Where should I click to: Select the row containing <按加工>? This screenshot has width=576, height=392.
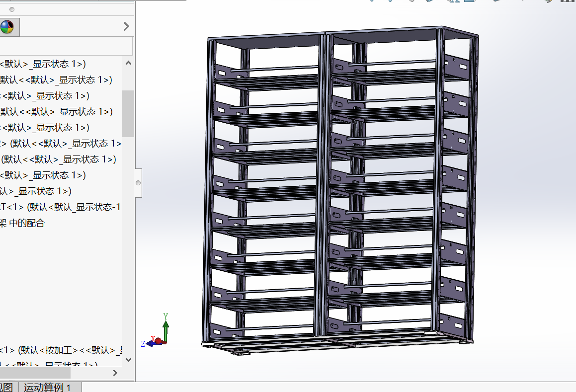tap(61, 350)
